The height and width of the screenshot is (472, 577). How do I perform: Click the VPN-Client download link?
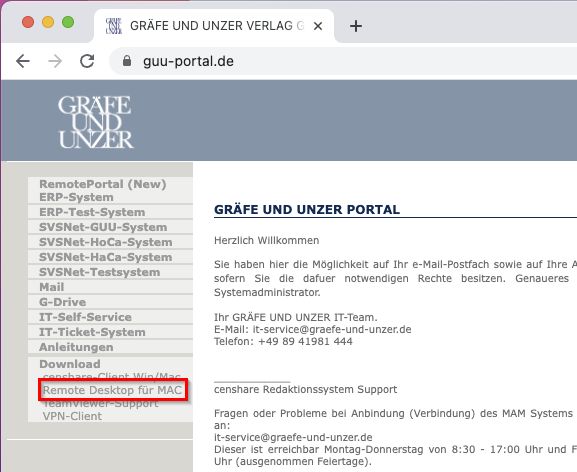(72, 416)
